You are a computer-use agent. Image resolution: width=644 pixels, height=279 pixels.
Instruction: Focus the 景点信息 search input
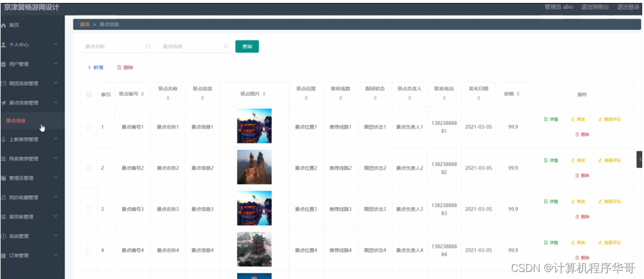[195, 46]
